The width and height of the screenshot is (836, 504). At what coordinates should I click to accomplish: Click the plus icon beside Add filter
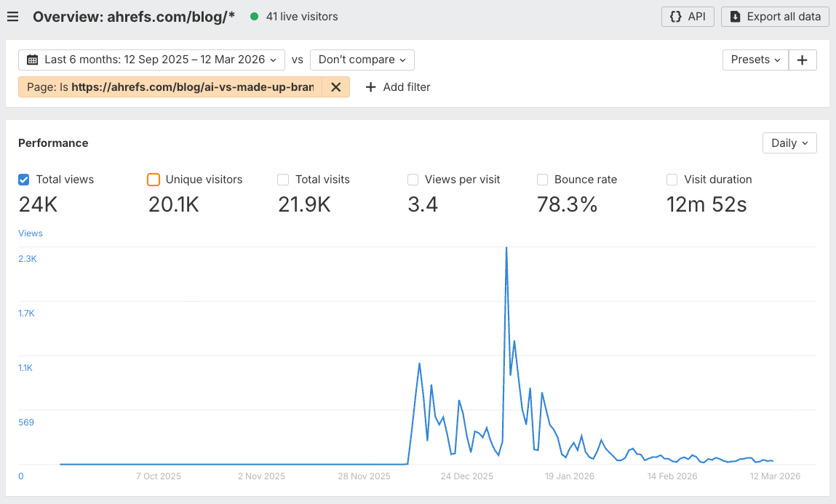371,87
